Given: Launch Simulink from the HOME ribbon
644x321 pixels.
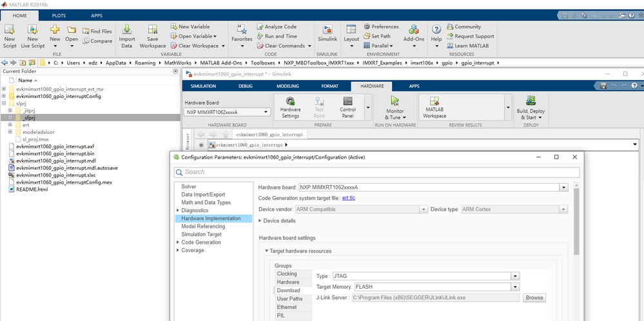Looking at the screenshot, I should tap(327, 33).
